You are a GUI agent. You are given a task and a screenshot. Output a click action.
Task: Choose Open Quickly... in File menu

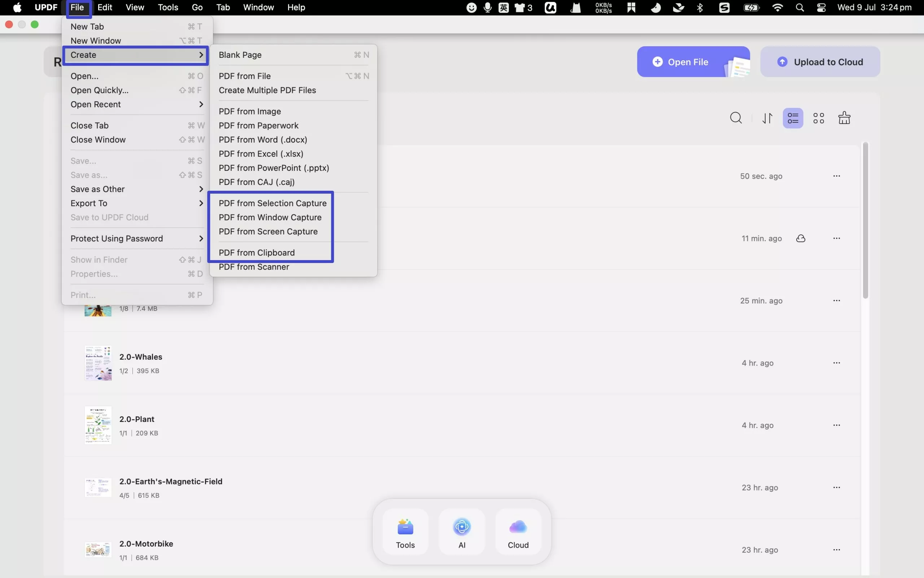coord(137,90)
